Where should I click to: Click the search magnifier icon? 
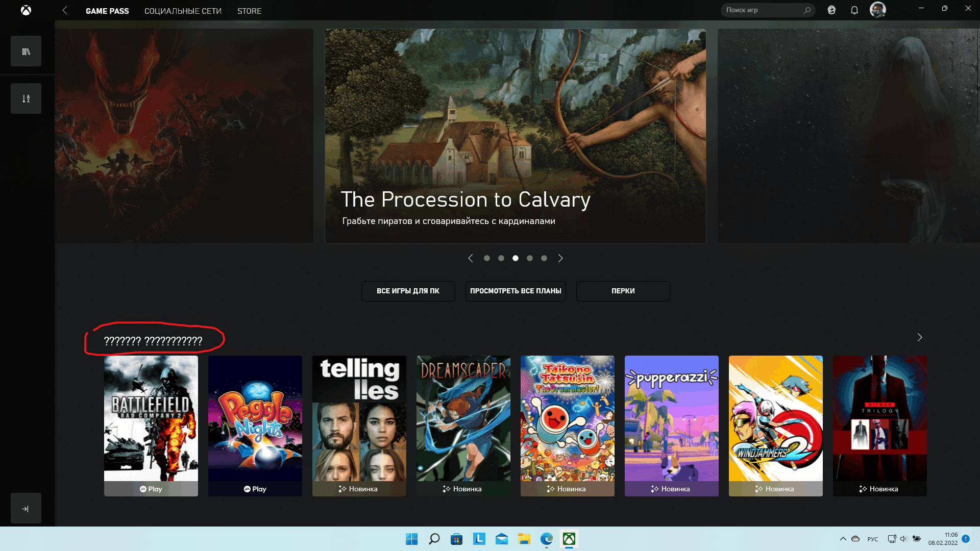tap(807, 10)
